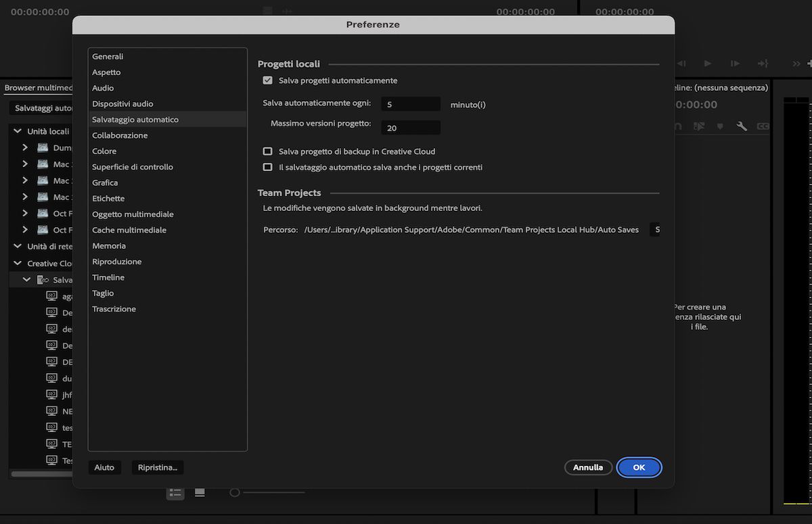
Task: Click the add marker icon in timeline
Action: [x=720, y=126]
